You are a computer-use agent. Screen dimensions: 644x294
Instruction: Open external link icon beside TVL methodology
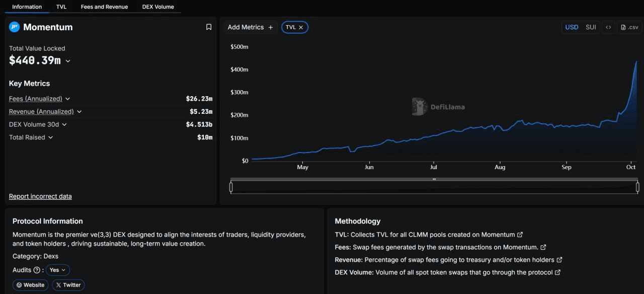(x=520, y=235)
